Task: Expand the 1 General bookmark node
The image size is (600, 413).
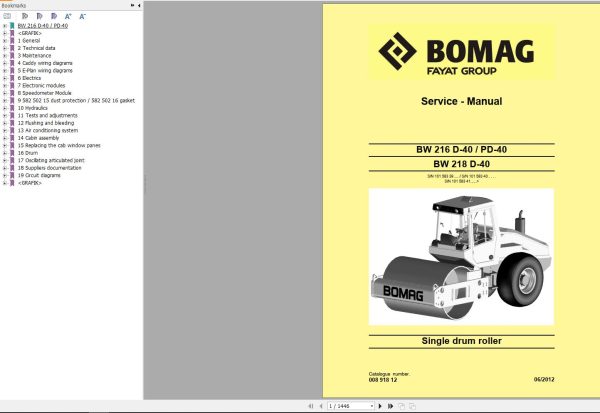Action: pos(5,41)
